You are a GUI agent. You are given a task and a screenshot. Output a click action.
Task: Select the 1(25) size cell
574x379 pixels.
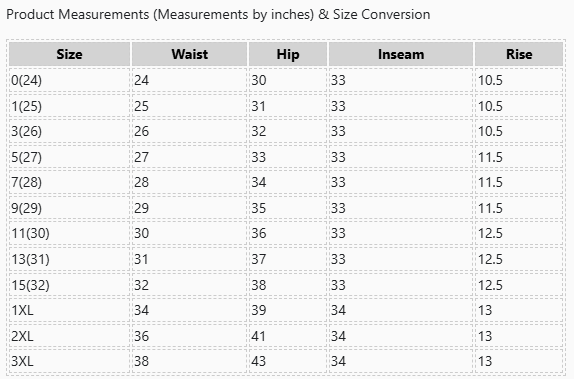pyautogui.click(x=70, y=106)
